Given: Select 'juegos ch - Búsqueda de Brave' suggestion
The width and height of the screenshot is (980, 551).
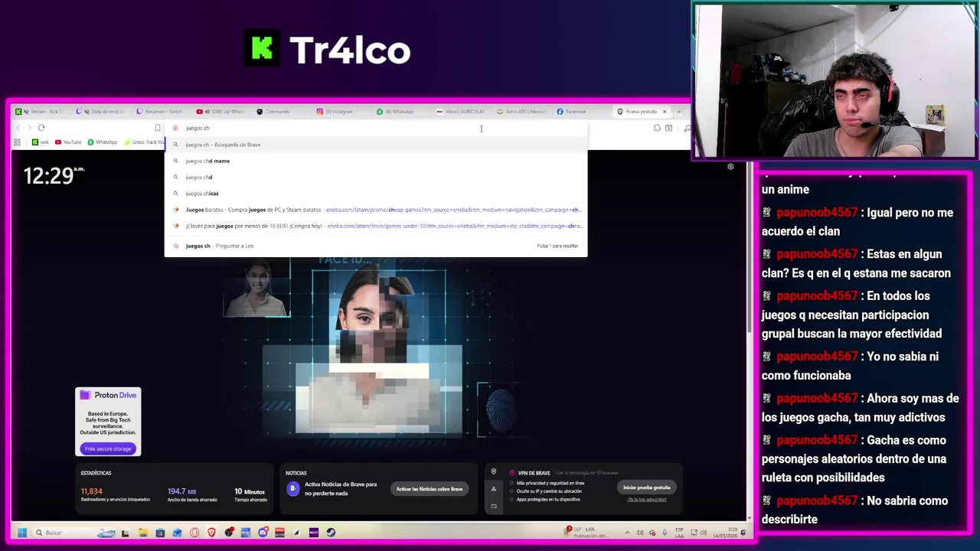Looking at the screenshot, I should point(376,145).
